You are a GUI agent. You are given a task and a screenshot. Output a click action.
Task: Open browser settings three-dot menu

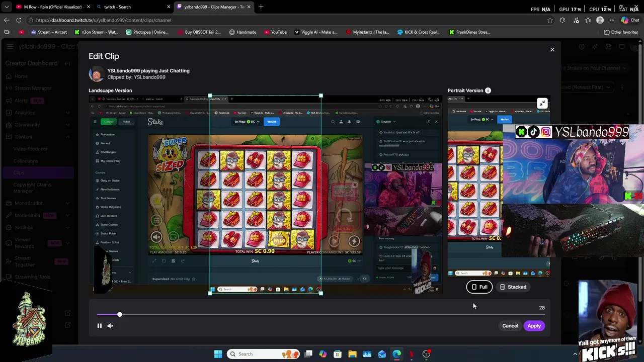pos(612,20)
